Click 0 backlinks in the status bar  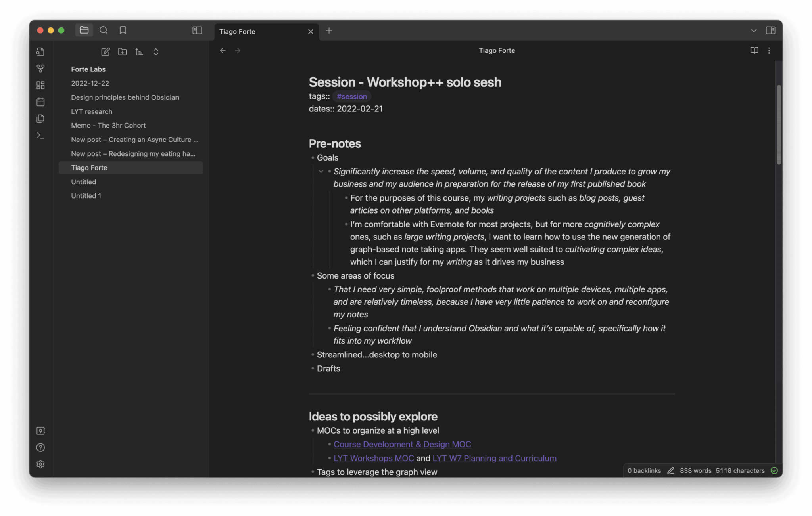(644, 470)
